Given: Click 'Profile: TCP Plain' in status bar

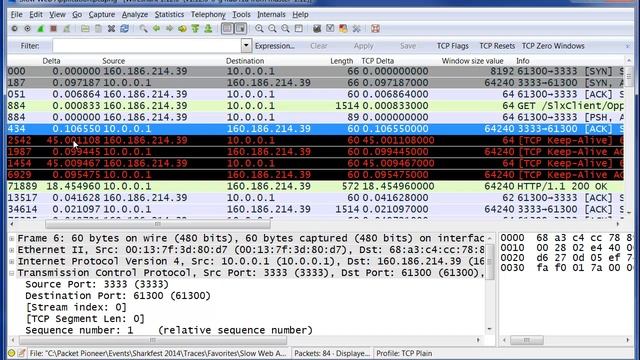Looking at the screenshot, I should tap(404, 353).
